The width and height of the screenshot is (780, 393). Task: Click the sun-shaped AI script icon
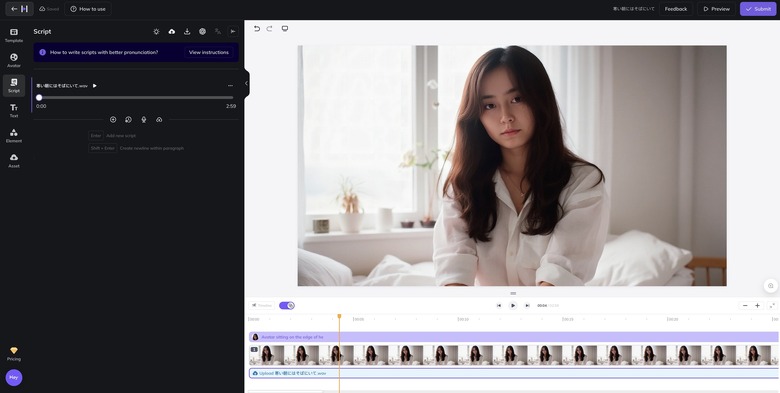tap(156, 31)
